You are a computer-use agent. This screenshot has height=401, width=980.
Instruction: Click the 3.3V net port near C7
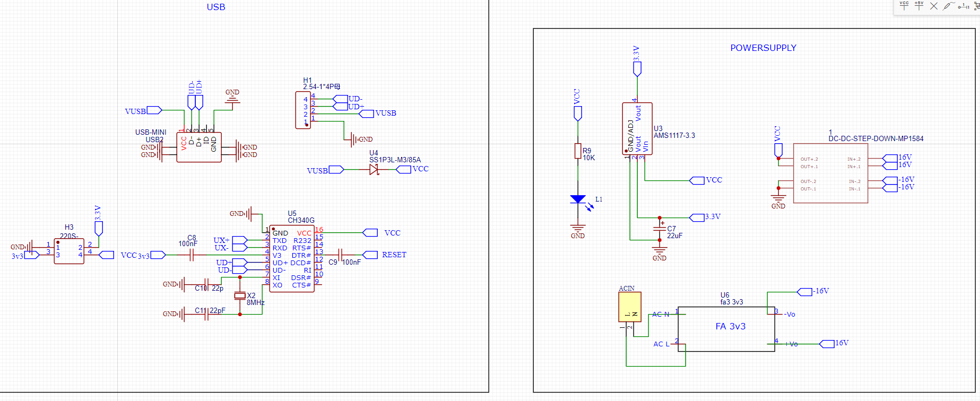[705, 217]
